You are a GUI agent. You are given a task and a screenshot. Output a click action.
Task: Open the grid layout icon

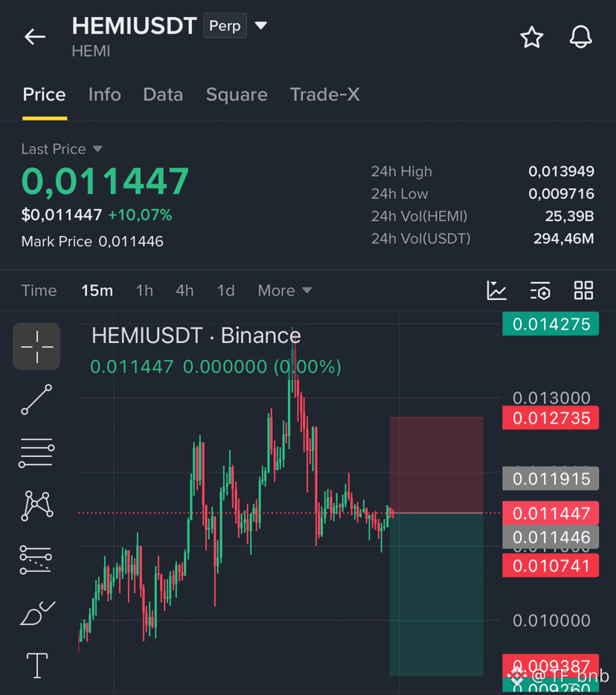tap(584, 291)
